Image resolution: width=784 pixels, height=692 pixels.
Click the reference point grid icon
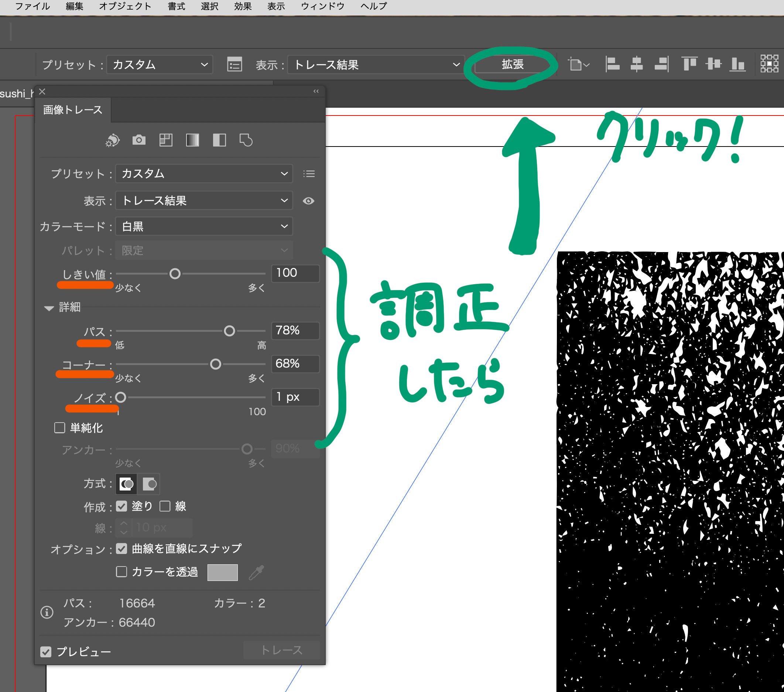770,63
